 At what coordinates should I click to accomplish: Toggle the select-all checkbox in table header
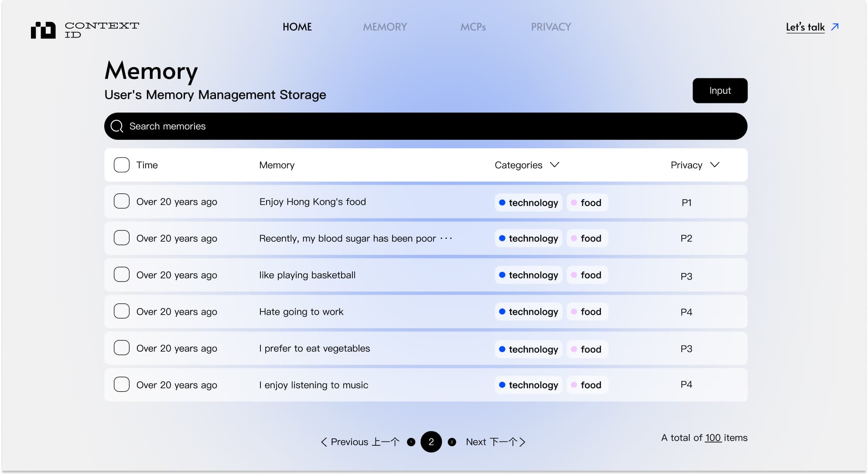tap(122, 165)
